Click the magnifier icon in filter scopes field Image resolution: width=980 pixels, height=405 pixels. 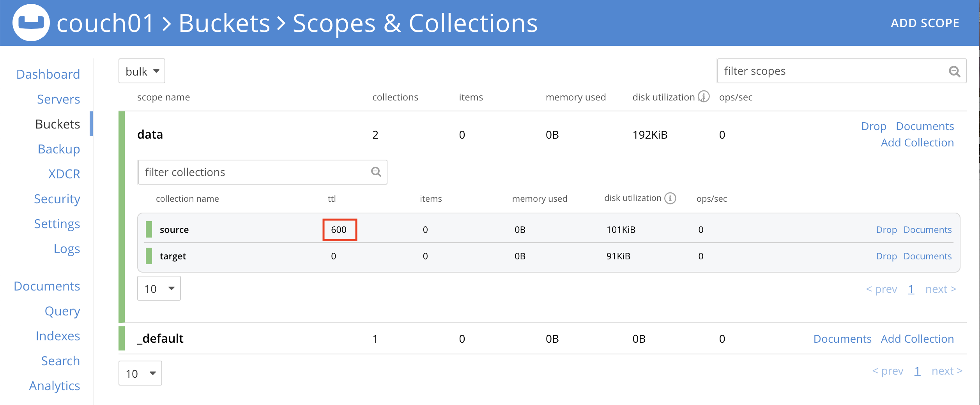(x=955, y=71)
